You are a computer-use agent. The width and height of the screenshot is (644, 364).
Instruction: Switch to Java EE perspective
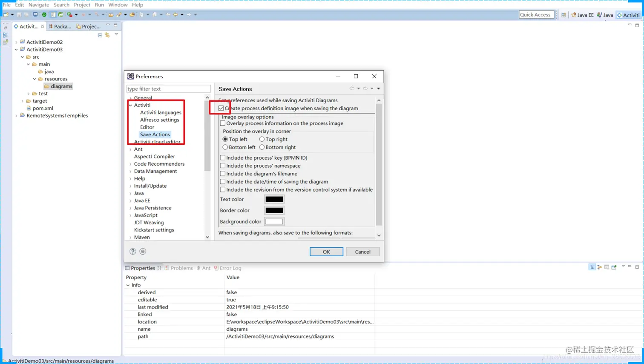[582, 15]
